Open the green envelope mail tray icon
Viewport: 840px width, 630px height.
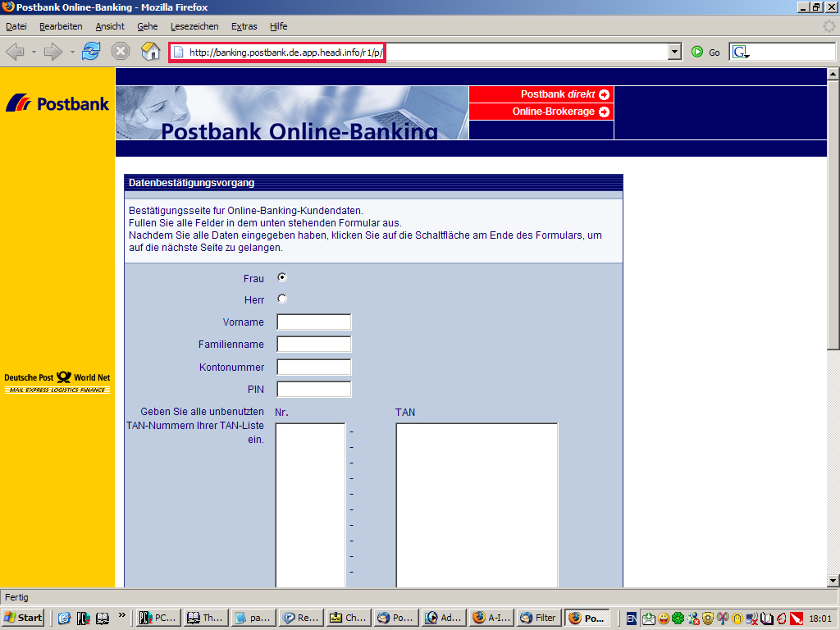click(x=649, y=619)
